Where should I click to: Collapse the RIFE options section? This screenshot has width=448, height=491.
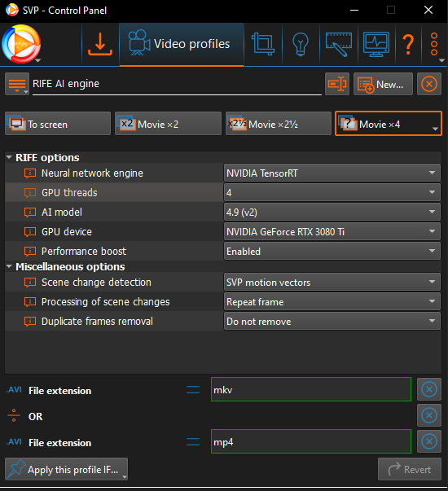tap(9, 157)
